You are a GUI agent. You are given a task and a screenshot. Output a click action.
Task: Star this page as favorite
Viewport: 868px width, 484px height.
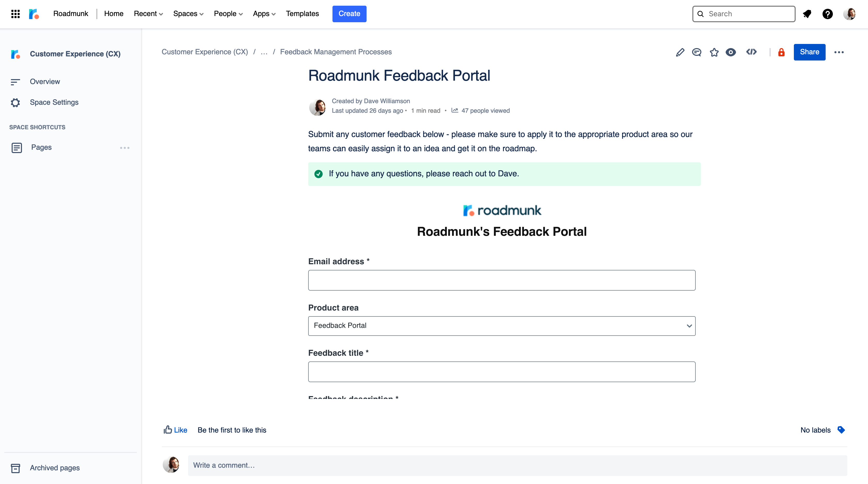coord(714,52)
